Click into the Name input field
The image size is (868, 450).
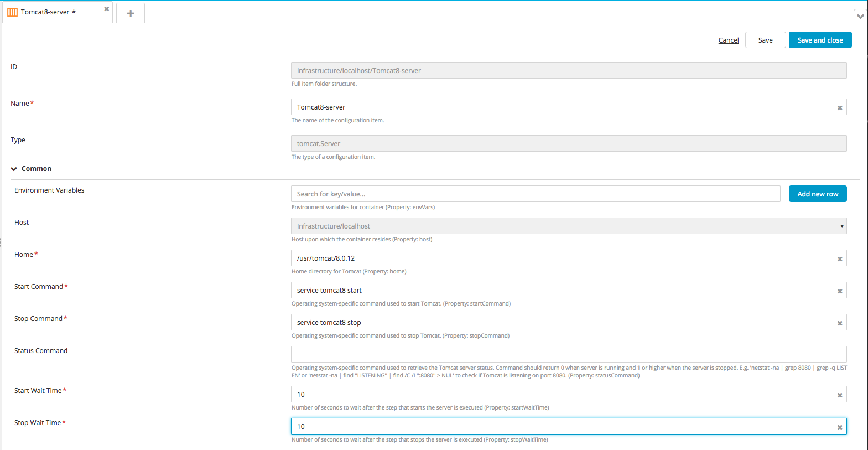pyautogui.click(x=569, y=107)
